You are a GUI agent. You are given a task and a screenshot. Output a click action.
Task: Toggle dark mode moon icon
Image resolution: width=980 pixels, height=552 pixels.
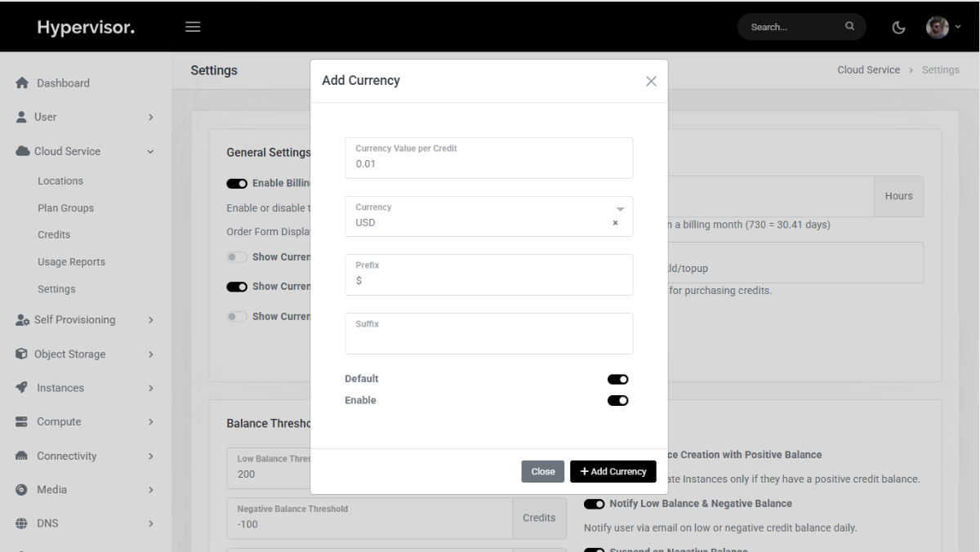(x=898, y=28)
